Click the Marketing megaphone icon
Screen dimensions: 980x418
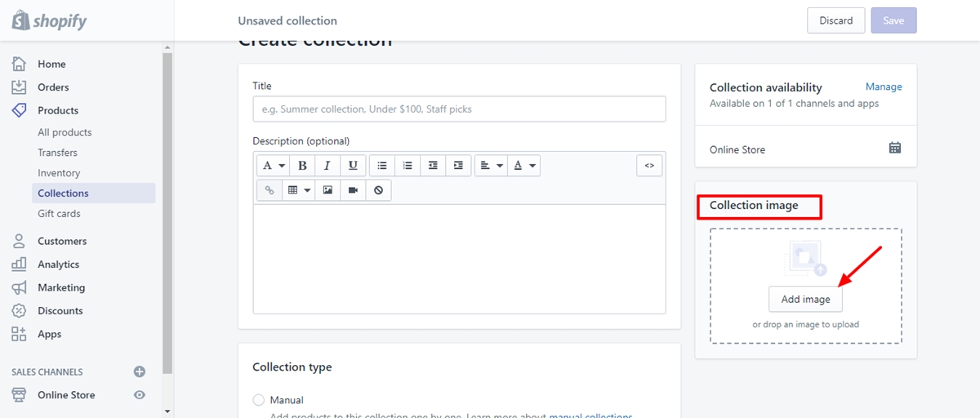pyautogui.click(x=19, y=287)
